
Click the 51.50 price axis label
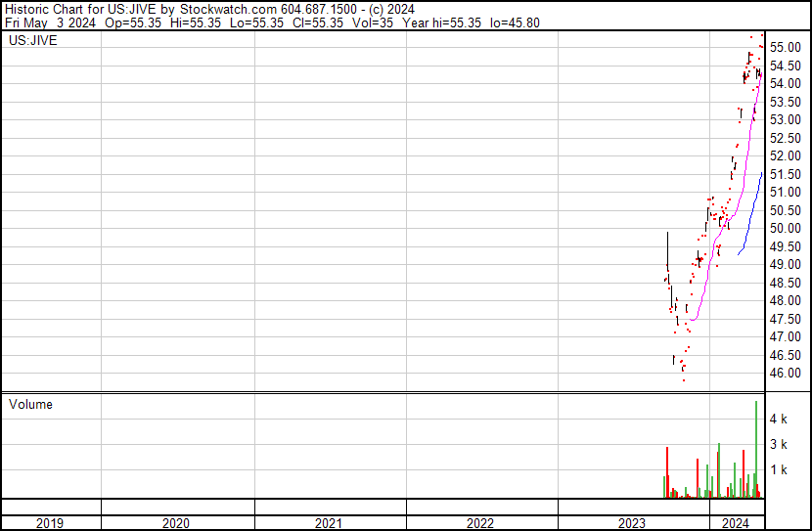(x=785, y=174)
